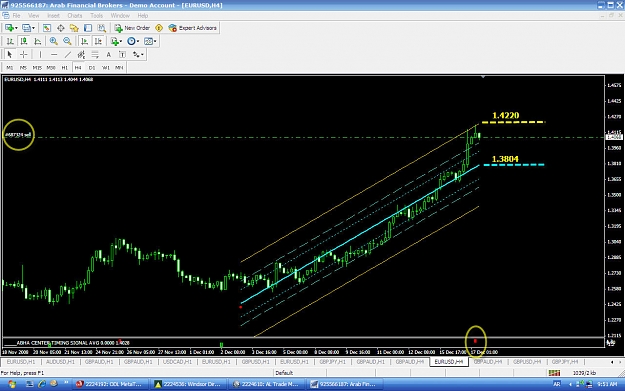
Task: Select the Equidistant Channel tool
Action: pyautogui.click(x=81, y=55)
